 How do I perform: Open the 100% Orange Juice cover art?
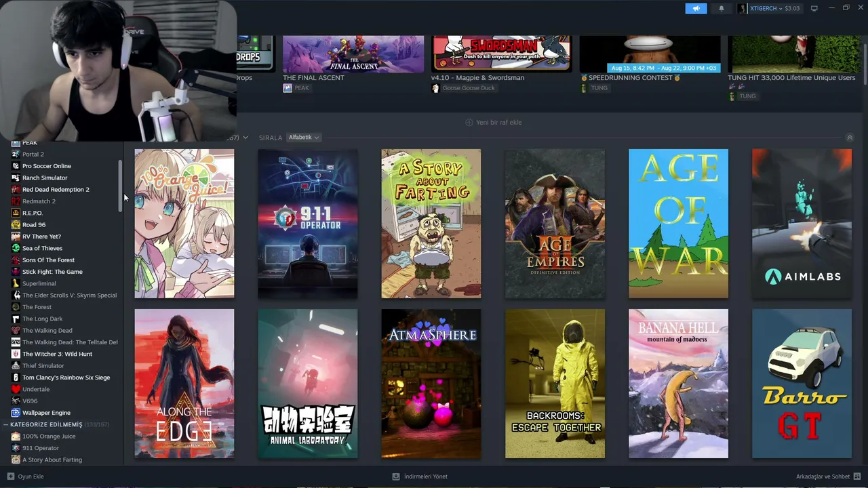point(184,224)
